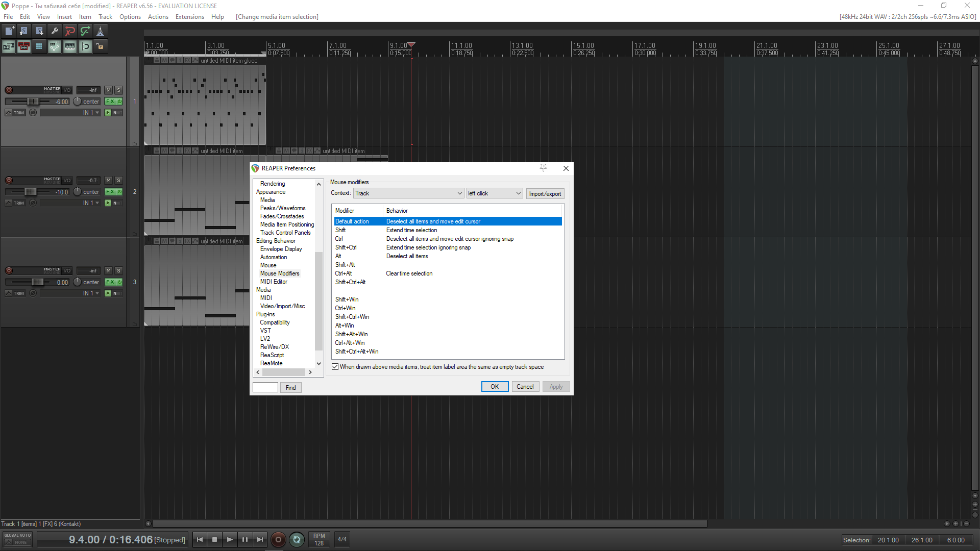Click the Import/export button
The image size is (980, 551).
coord(545,194)
